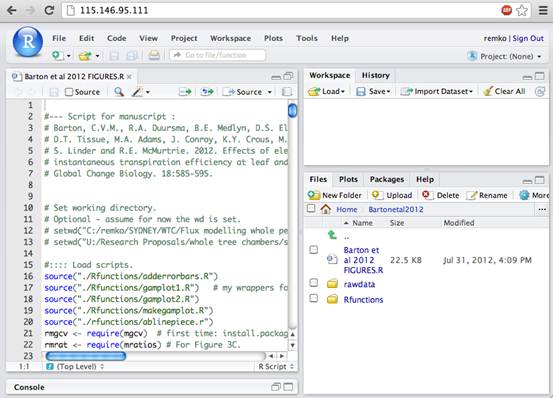
Task: Click the Run current line icon
Action: [x=185, y=92]
